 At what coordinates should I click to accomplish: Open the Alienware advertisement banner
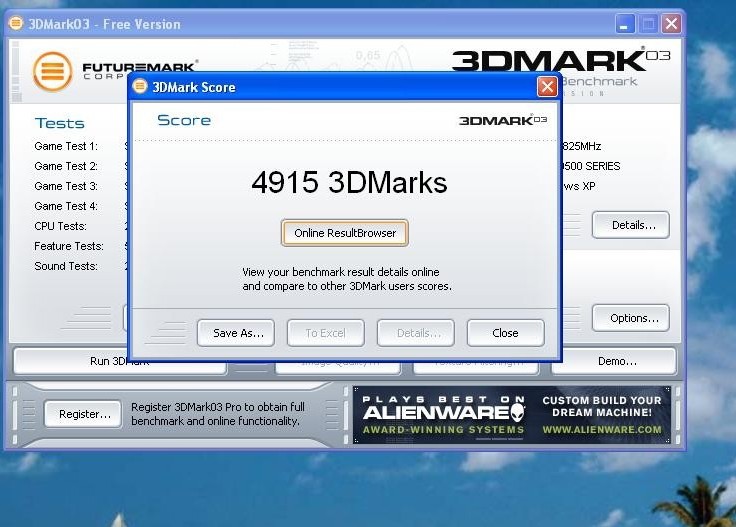click(512, 415)
